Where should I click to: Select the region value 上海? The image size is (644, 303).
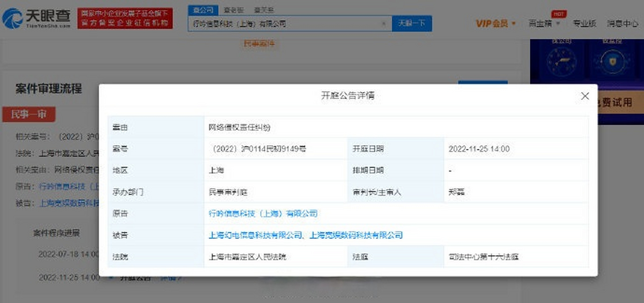216,170
